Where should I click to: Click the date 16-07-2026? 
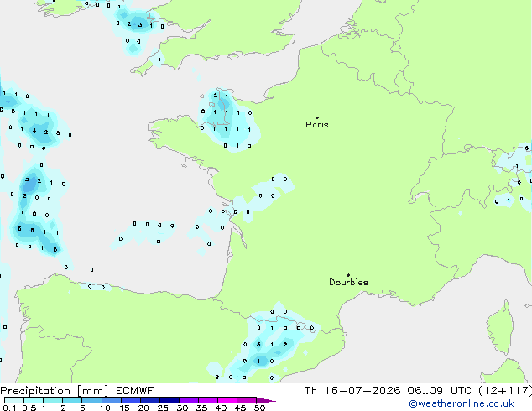[x=362, y=391]
